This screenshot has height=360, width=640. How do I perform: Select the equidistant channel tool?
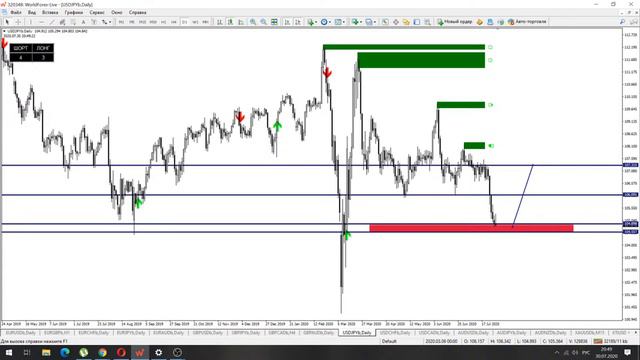point(62,22)
